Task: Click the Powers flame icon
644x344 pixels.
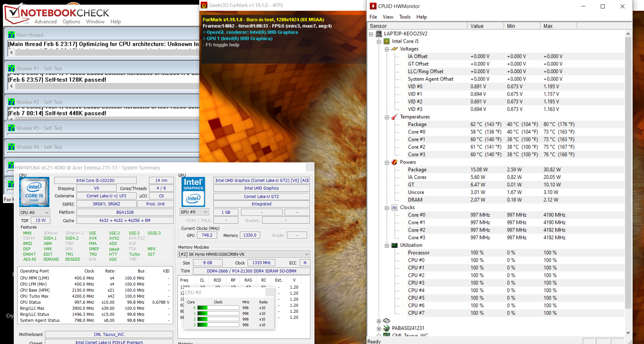Action: pyautogui.click(x=395, y=162)
